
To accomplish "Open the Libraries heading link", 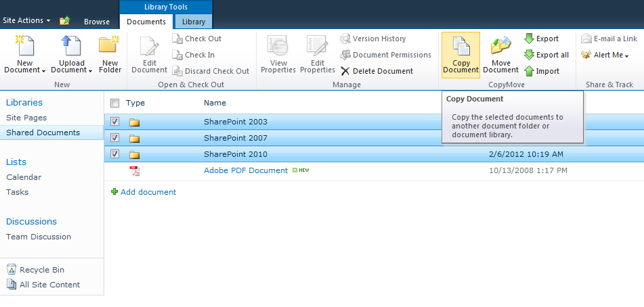I will 24,103.
